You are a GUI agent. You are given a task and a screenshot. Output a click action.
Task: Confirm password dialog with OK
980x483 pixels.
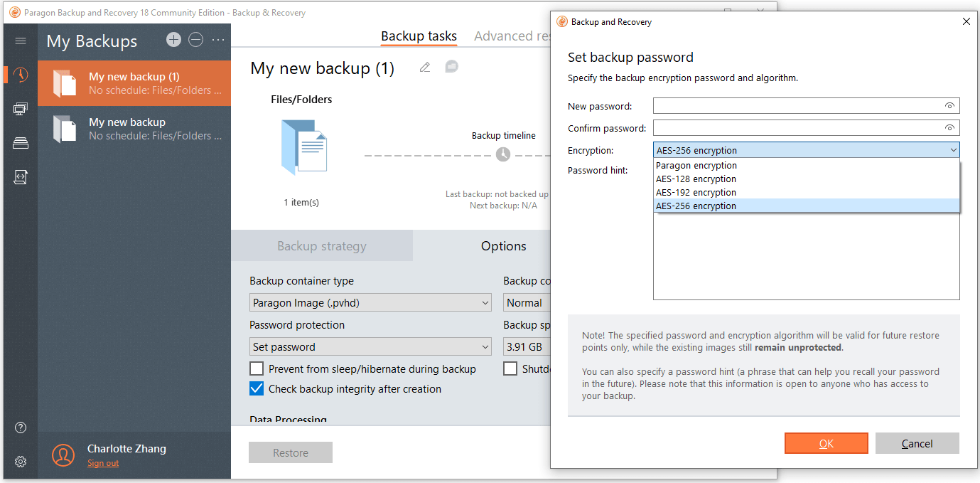tap(826, 443)
